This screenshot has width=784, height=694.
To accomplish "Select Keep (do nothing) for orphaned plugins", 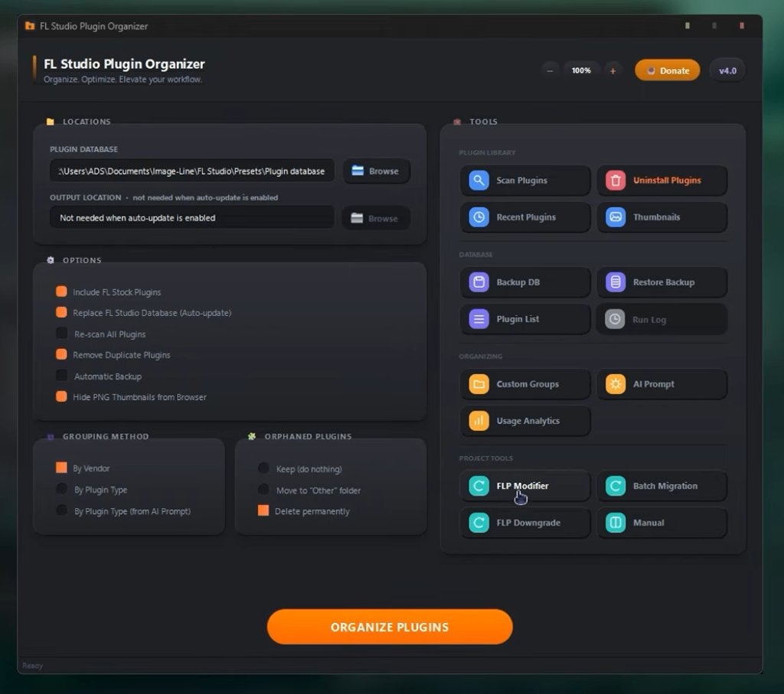I will 263,468.
